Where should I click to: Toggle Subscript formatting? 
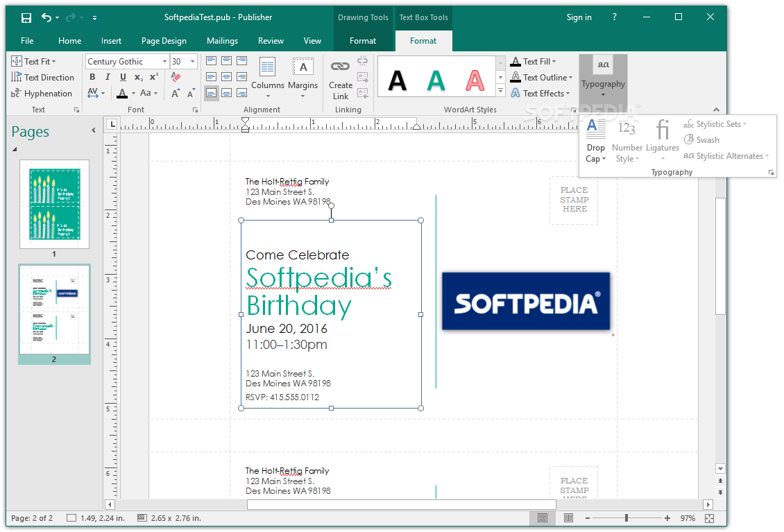coord(139,77)
